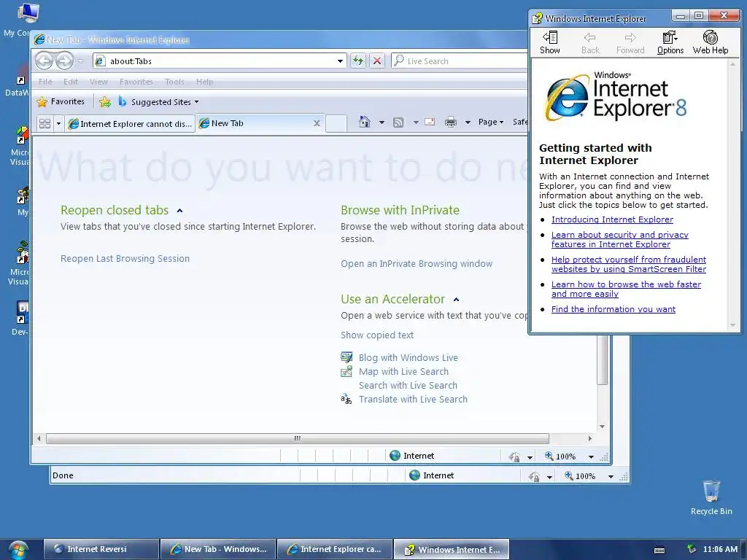Click the Blog with Windows Live accelerator icon

pos(347,357)
